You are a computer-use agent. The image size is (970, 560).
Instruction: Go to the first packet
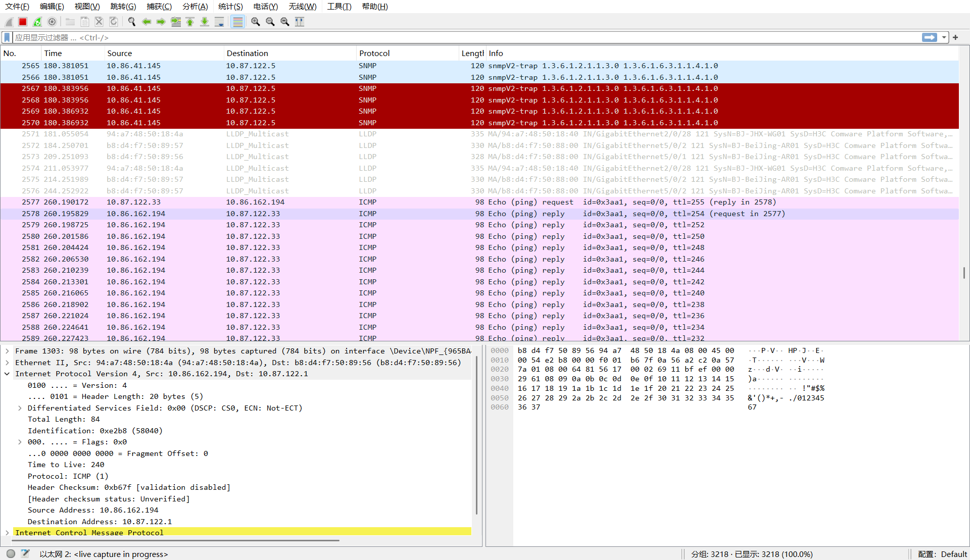pos(190,22)
